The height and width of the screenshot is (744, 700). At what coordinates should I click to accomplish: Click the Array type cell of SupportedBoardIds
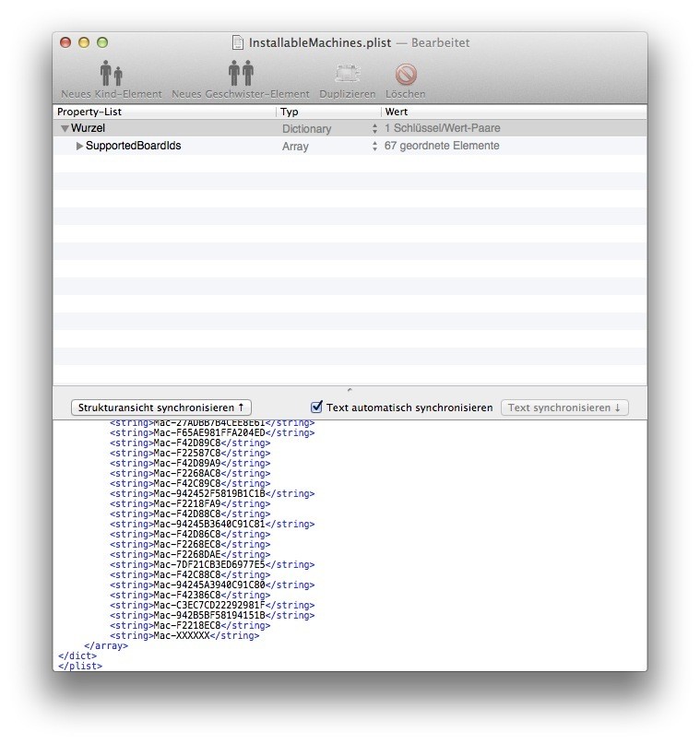295,147
